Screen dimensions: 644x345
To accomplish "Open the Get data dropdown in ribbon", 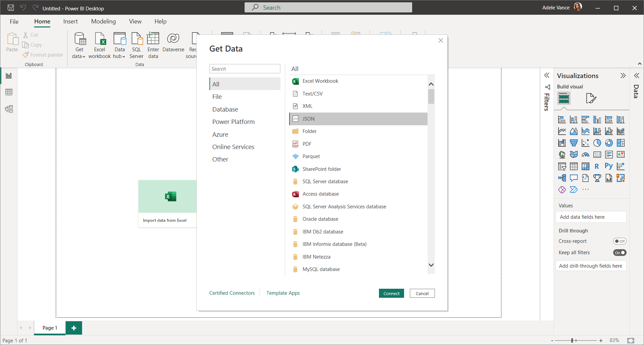I will 79,53.
